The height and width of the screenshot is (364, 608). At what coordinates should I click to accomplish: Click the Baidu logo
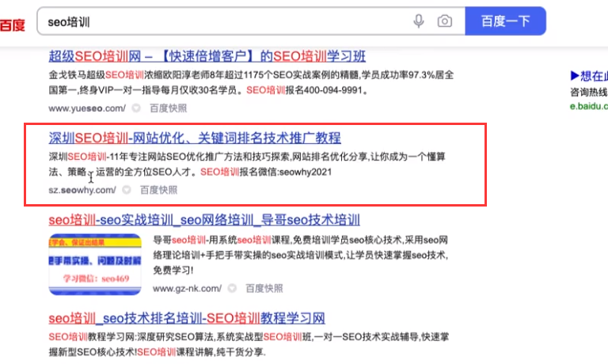click(13, 25)
